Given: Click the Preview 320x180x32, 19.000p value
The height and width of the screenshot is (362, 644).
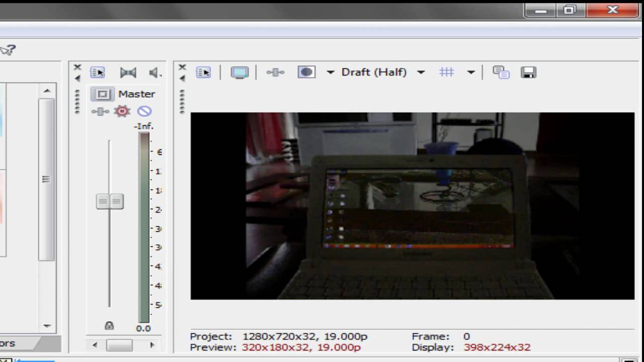Looking at the screenshot, I should pyautogui.click(x=301, y=347).
